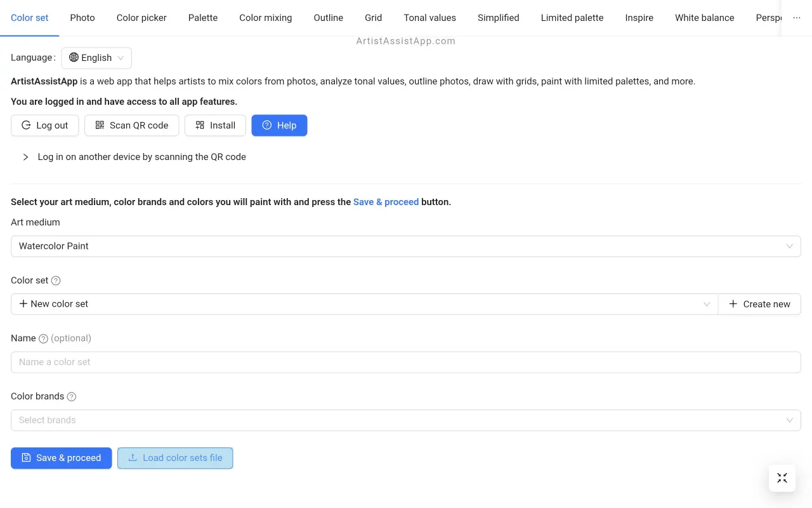
Task: Open the tab overflow ellipsis menu
Action: click(797, 18)
